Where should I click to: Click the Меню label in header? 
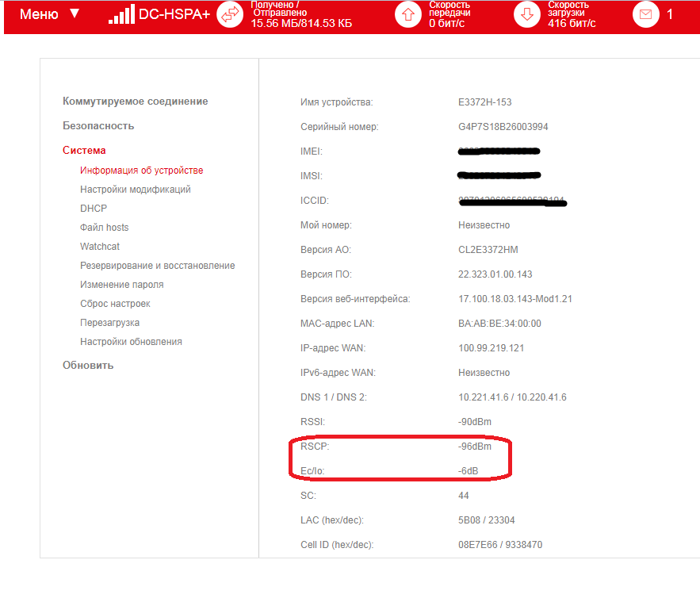tap(39, 14)
